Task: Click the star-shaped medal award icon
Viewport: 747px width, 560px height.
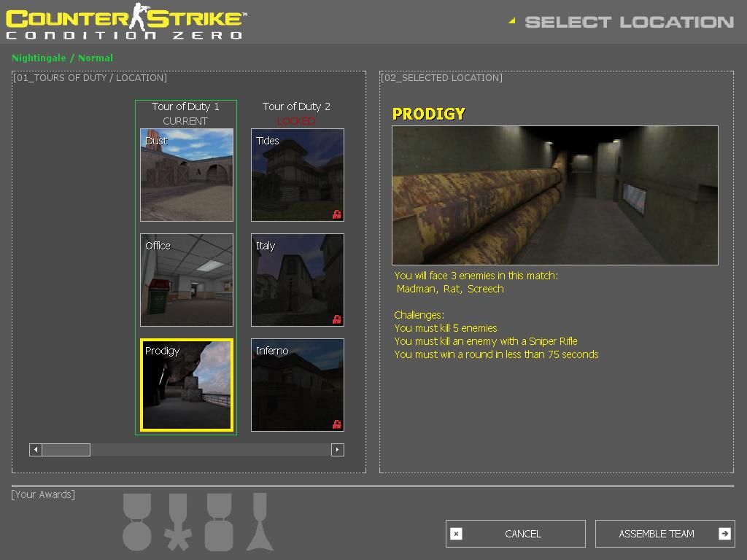Action: pos(177,522)
